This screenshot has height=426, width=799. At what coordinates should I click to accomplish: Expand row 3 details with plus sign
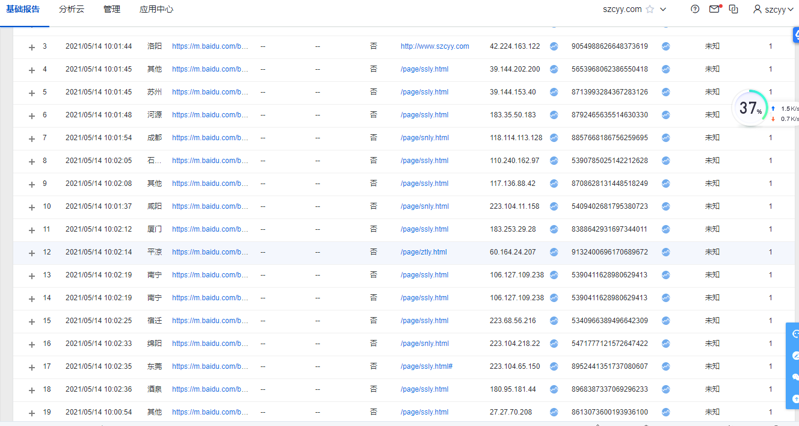tap(32, 47)
